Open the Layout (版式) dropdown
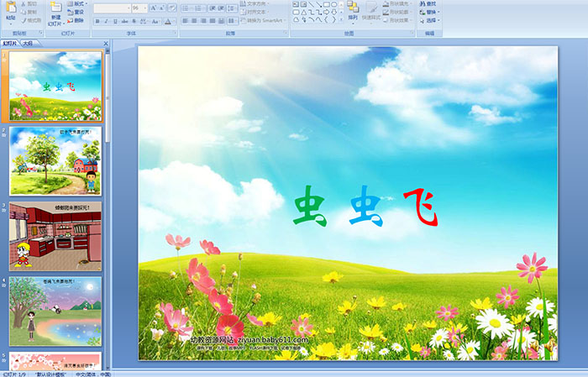 pos(77,3)
